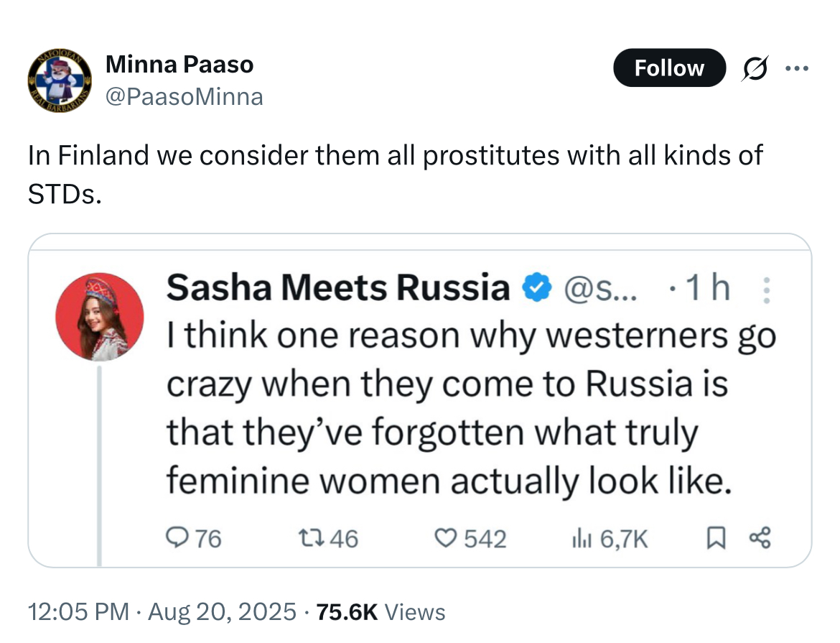
Task: Click the Minna Paaso display name
Action: tap(179, 65)
